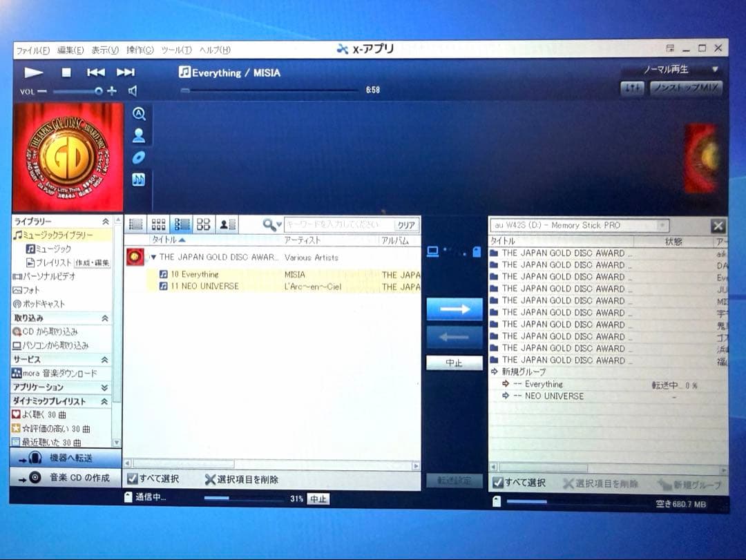Decrease volume with the minus icon
The width and height of the screenshot is (746, 560).
[42, 91]
